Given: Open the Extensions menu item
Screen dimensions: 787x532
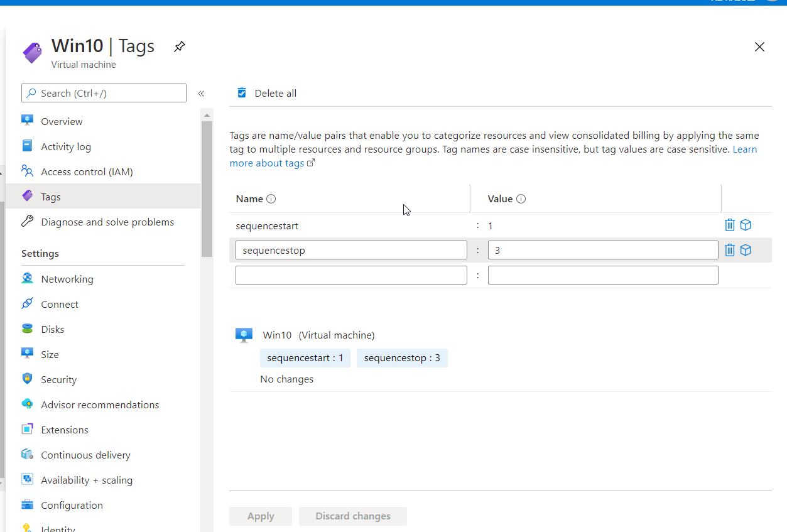Looking at the screenshot, I should tap(65, 430).
